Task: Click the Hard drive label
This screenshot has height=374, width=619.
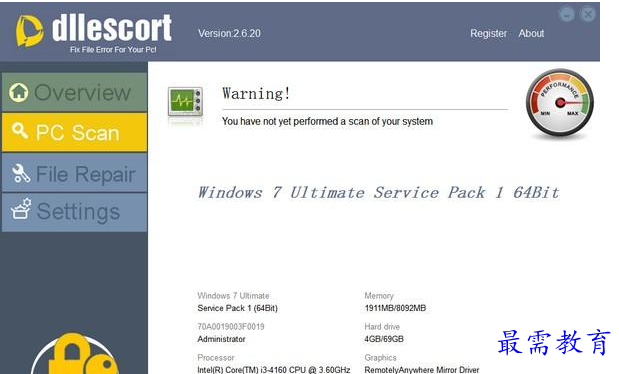Action: point(382,327)
